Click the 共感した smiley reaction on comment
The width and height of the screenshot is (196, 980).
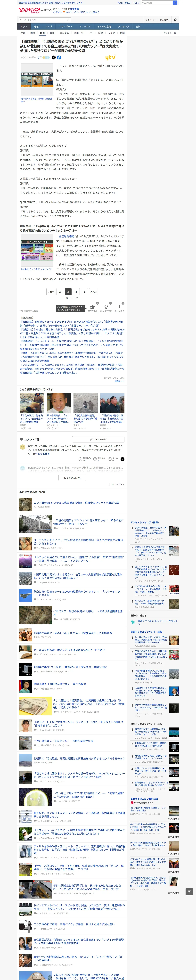(80, 459)
